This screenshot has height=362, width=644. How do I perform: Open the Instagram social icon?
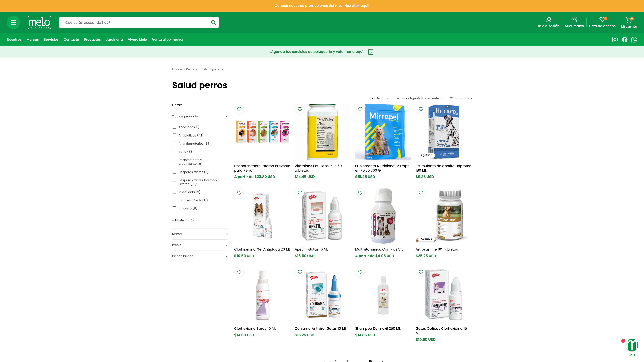[615, 39]
